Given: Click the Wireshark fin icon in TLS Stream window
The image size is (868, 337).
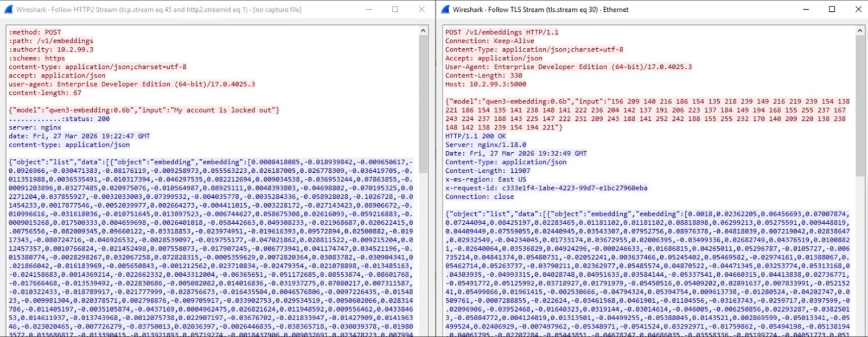Looking at the screenshot, I should pyautogui.click(x=445, y=9).
